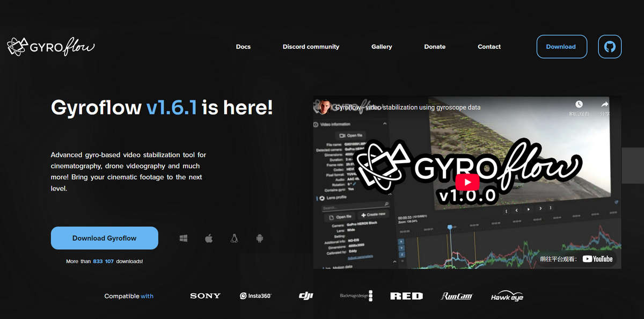Select the Windows platform icon

point(184,238)
